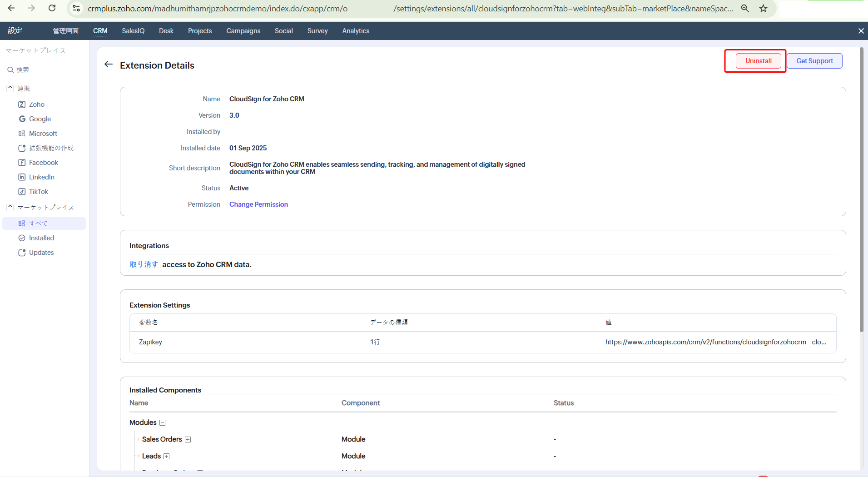Viewport: 868px width, 477px height.
Task: Click the Zapikey variable name cell
Action: point(150,342)
